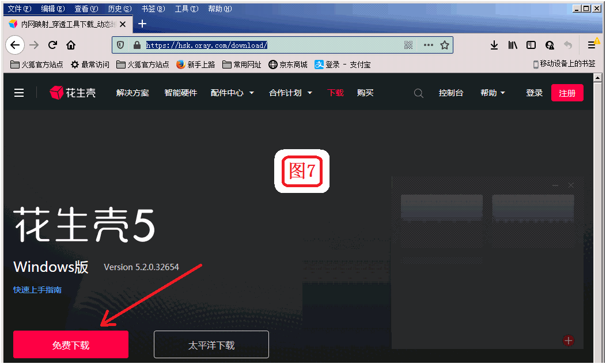The width and height of the screenshot is (606, 364).
Task: Open 书签 menu in the menu bar
Action: (153, 9)
